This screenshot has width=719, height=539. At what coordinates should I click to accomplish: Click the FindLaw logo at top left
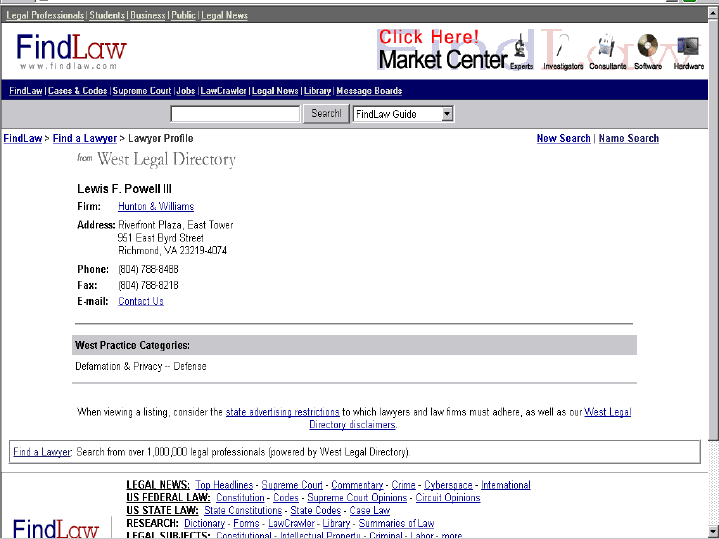pyautogui.click(x=71, y=51)
